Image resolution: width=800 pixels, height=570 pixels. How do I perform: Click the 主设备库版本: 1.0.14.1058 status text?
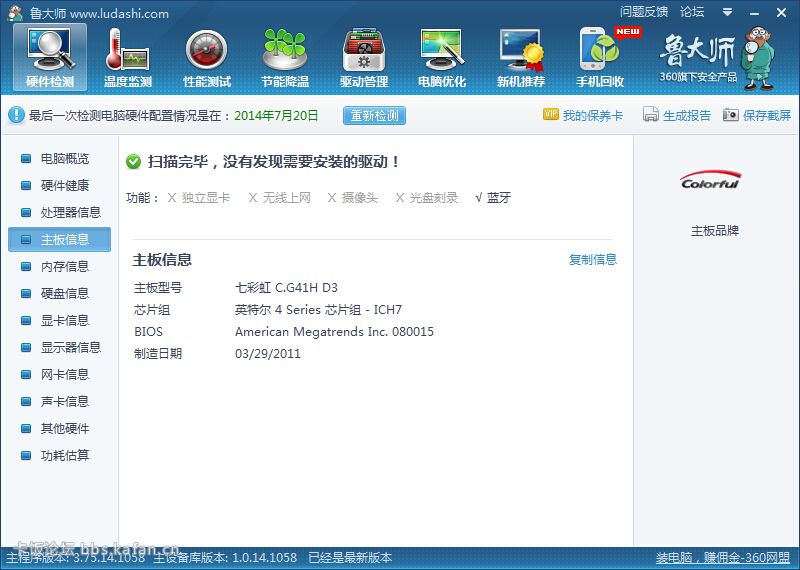225,558
